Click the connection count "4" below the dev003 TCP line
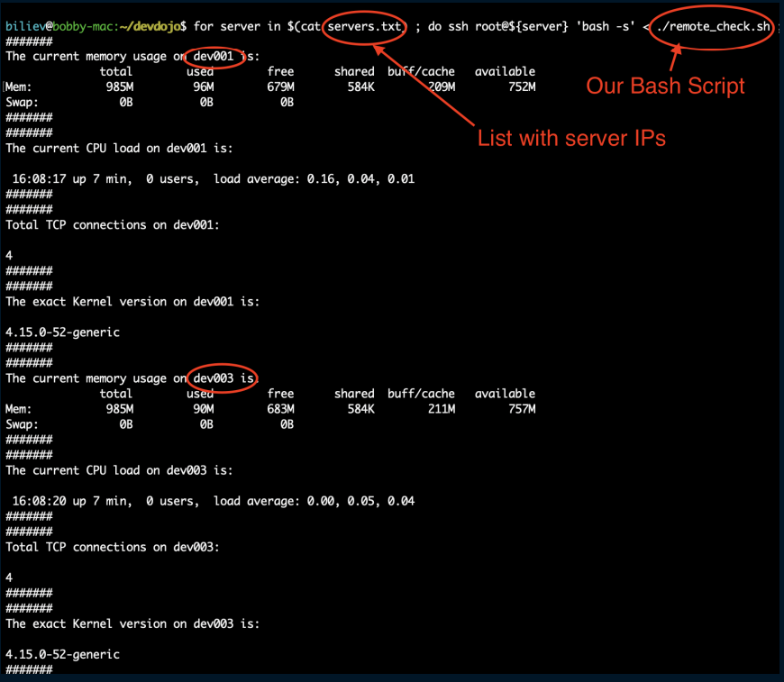 (x=9, y=577)
